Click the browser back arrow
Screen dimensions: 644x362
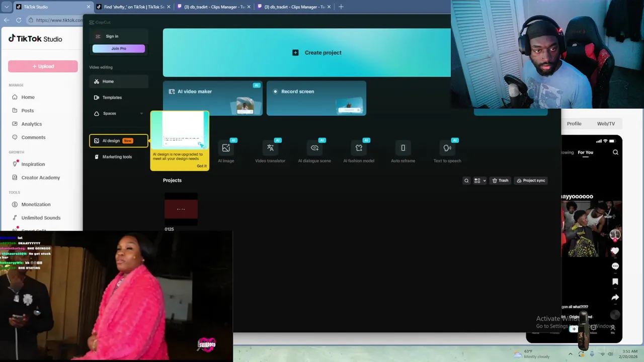[7, 20]
